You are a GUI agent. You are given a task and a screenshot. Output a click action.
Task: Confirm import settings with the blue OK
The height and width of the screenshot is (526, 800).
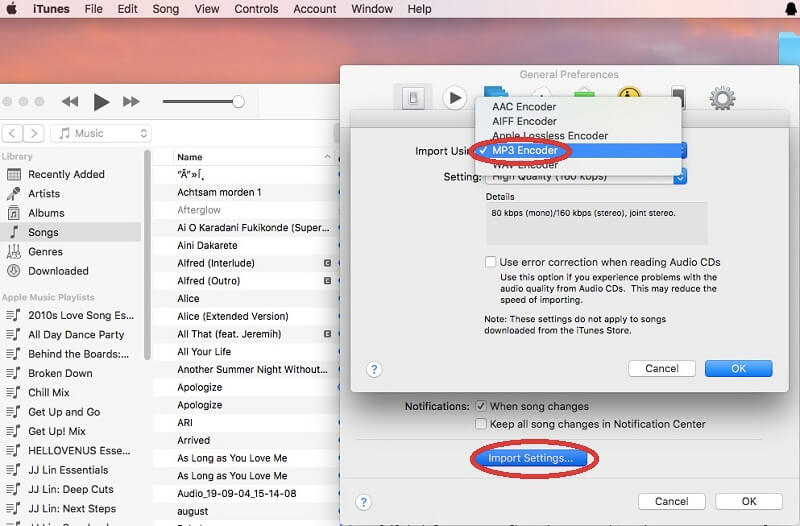(738, 368)
